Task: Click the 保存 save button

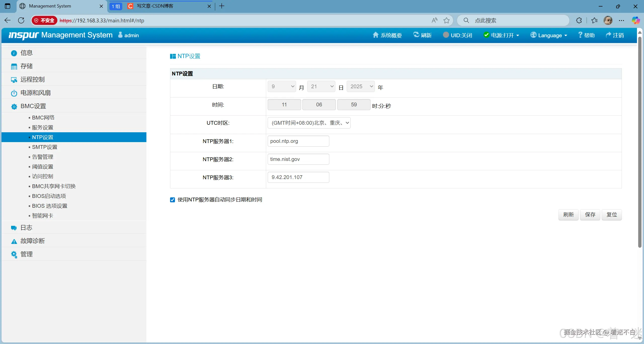Action: click(x=590, y=214)
